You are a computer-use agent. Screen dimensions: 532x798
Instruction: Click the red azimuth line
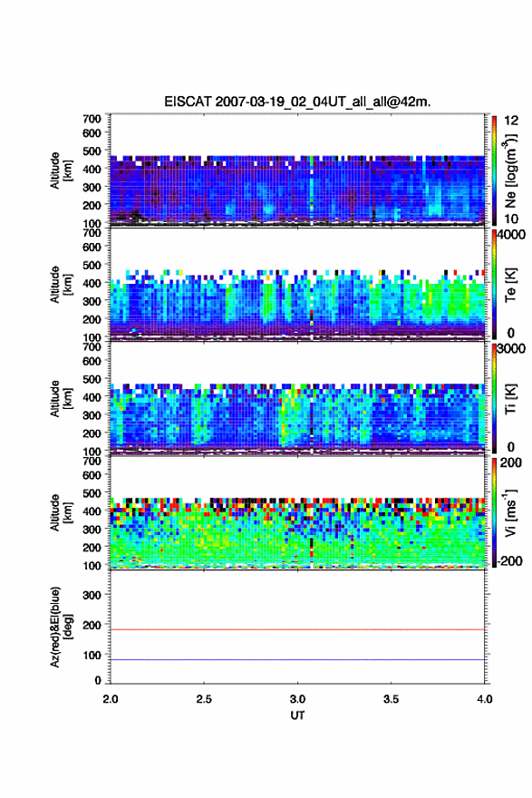pyautogui.click(x=297, y=629)
